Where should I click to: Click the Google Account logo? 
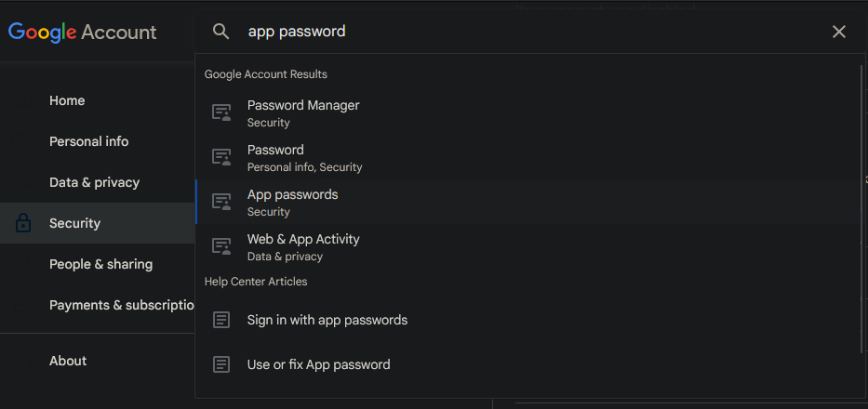(83, 32)
